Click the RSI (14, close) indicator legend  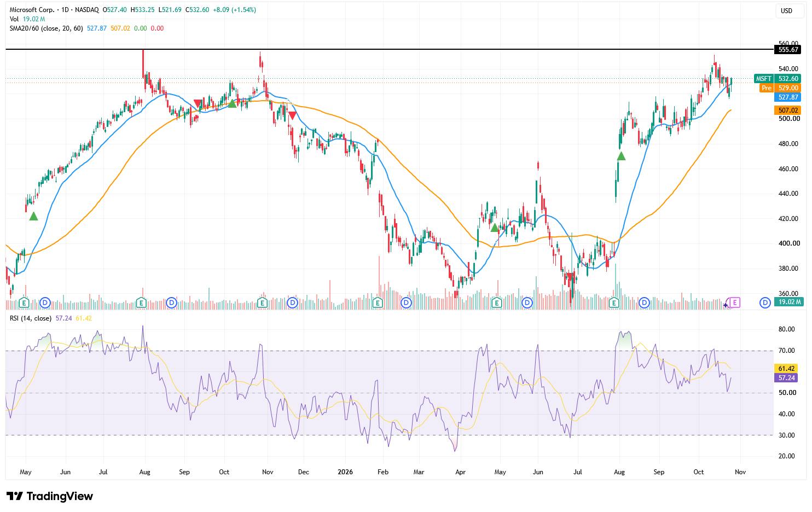(31, 318)
